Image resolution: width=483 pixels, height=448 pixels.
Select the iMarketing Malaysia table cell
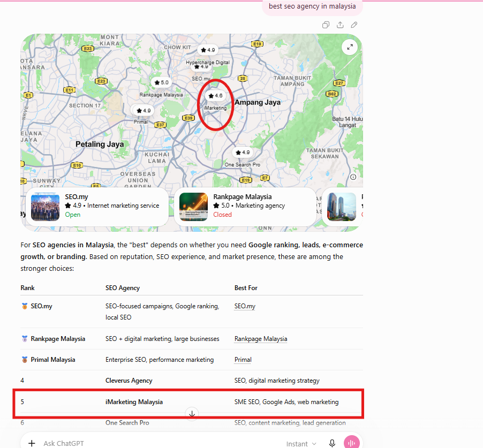tap(134, 402)
